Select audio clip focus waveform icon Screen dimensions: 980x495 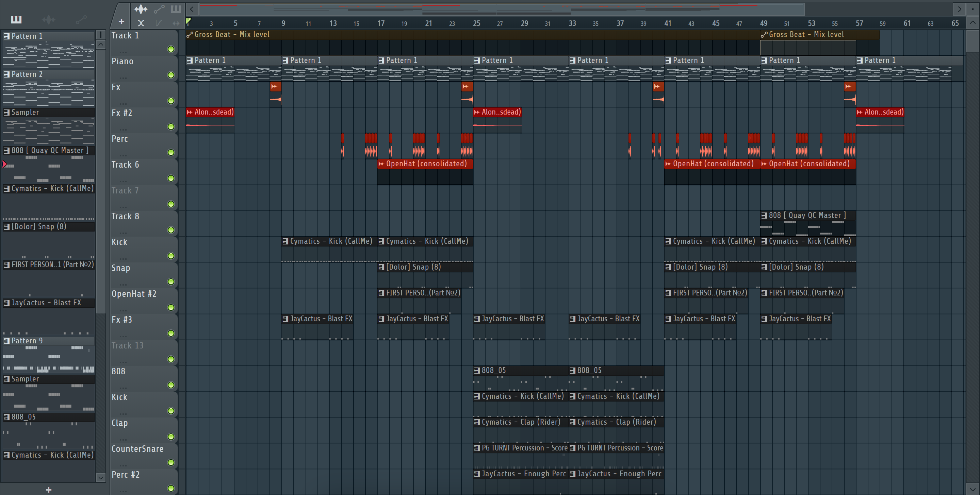pos(141,9)
